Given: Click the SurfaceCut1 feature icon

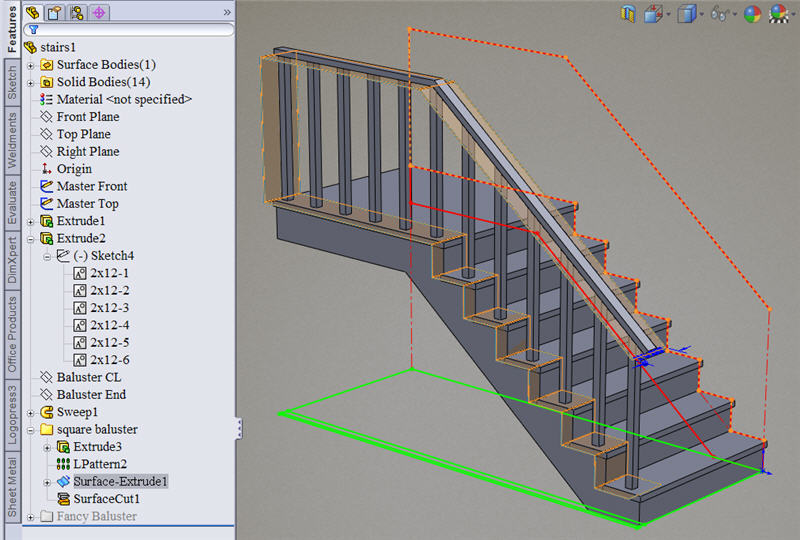Looking at the screenshot, I should [63, 499].
